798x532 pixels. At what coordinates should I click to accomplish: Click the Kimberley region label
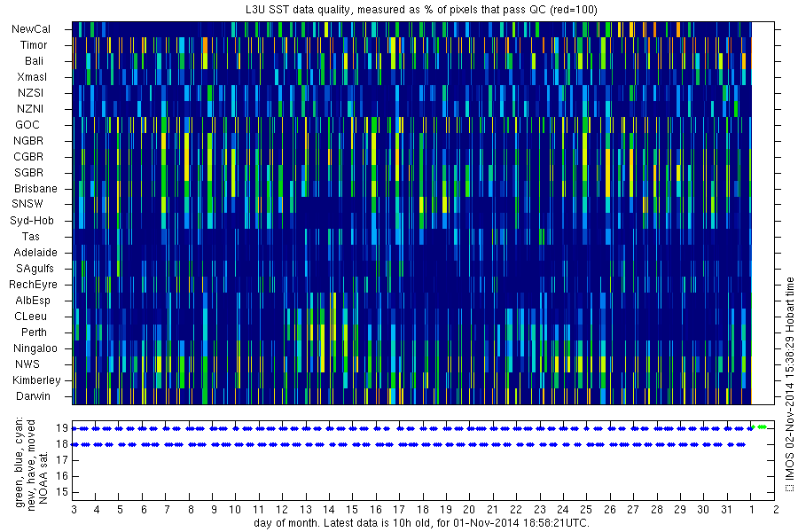click(x=36, y=380)
